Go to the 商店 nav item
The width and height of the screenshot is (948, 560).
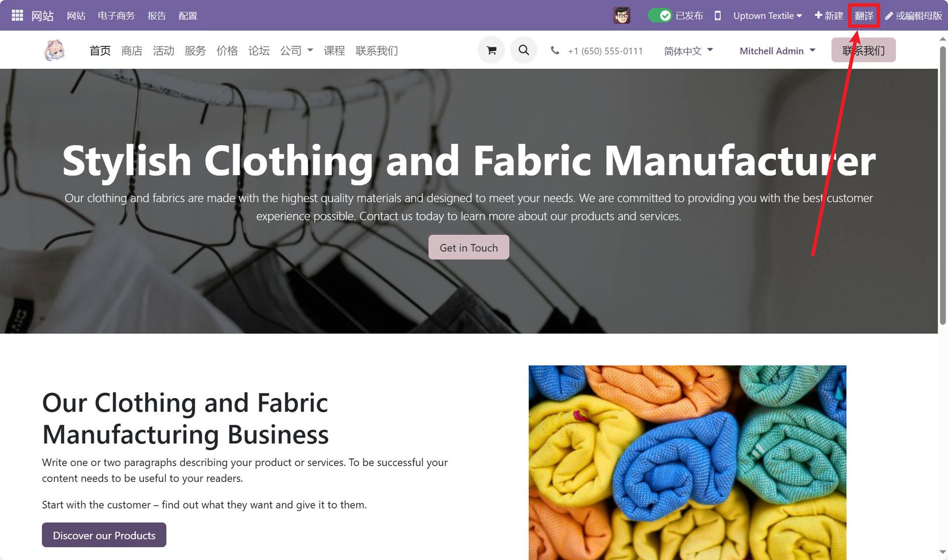(132, 50)
